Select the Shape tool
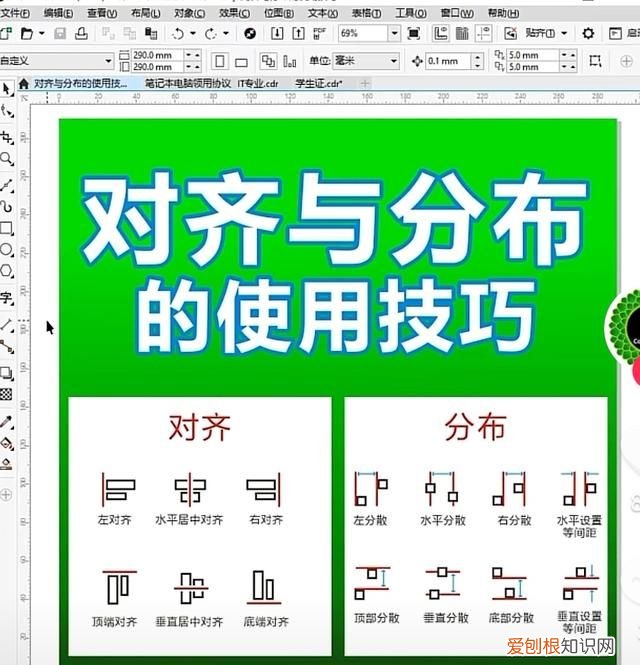The image size is (640, 665). (7, 112)
